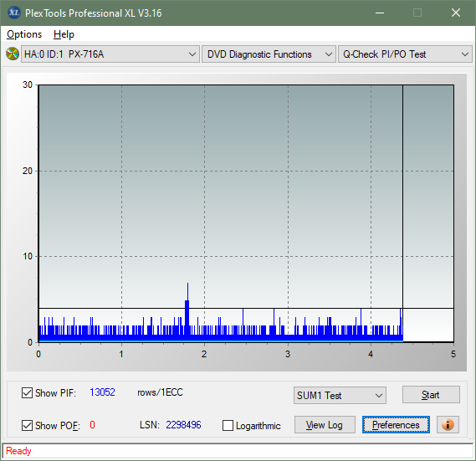Click the View Log button

[325, 425]
